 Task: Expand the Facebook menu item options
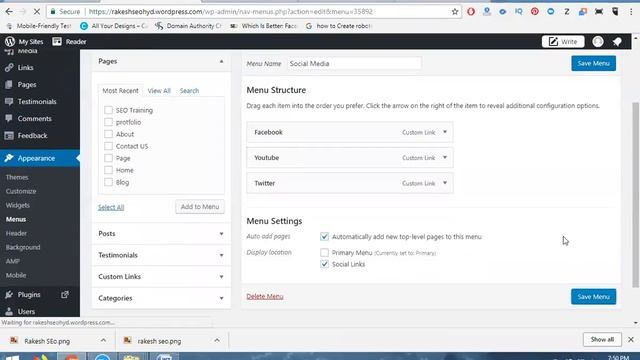[x=445, y=132]
